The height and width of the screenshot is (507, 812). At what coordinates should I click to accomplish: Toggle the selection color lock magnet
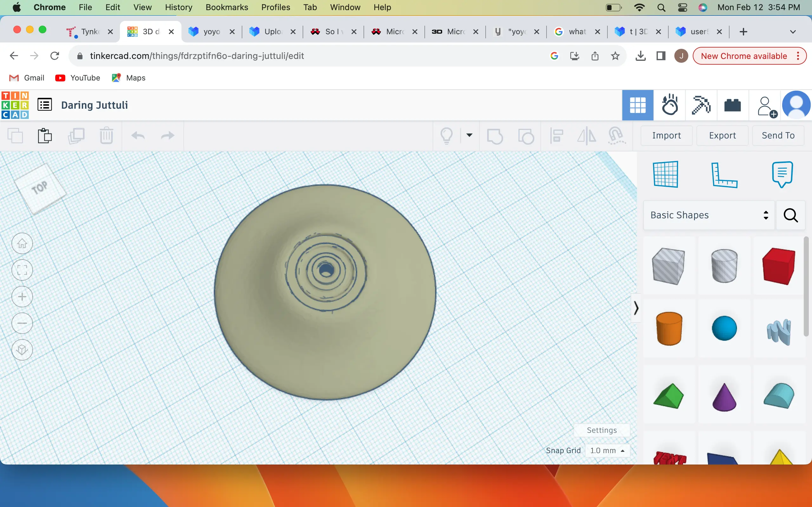pyautogui.click(x=616, y=136)
